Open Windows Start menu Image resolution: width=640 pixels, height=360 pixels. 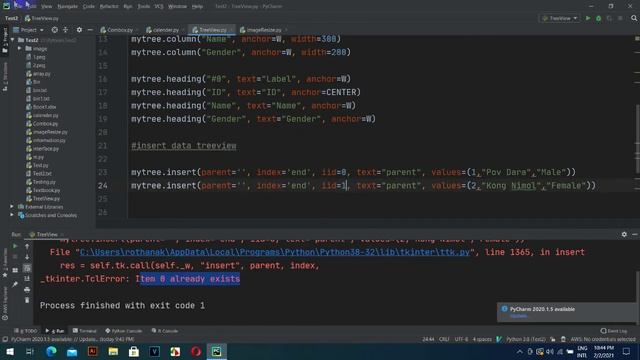click(x=10, y=351)
